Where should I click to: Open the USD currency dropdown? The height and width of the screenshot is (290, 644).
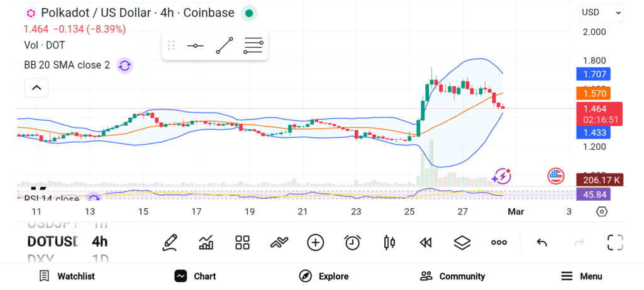pos(601,13)
